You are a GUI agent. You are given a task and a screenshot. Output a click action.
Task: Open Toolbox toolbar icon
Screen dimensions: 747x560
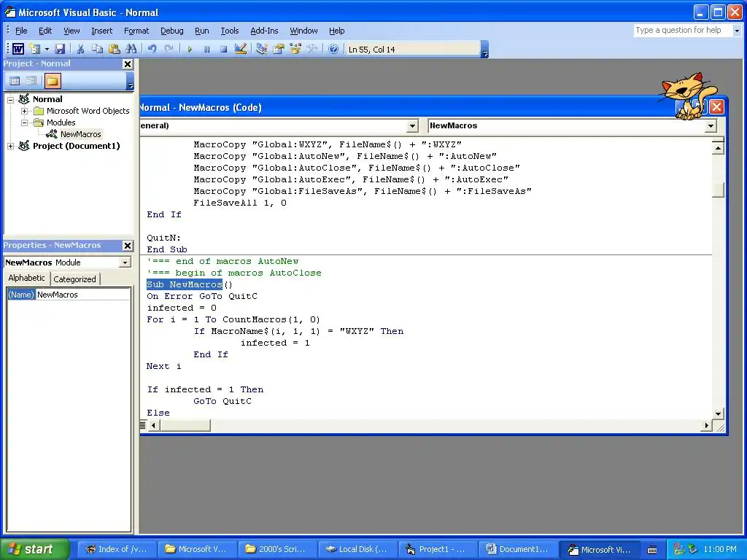[x=312, y=49]
